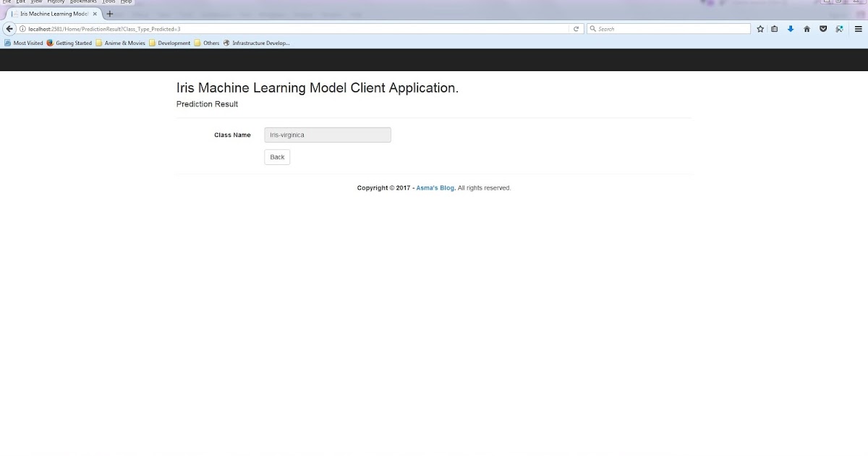
Task: Click the scissors screenshot extension icon
Action: click(x=840, y=28)
